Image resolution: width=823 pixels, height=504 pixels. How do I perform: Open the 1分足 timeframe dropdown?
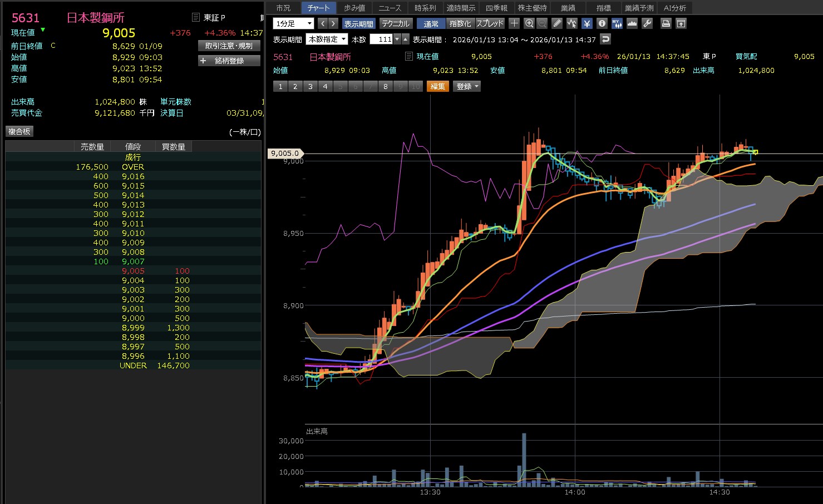293,23
